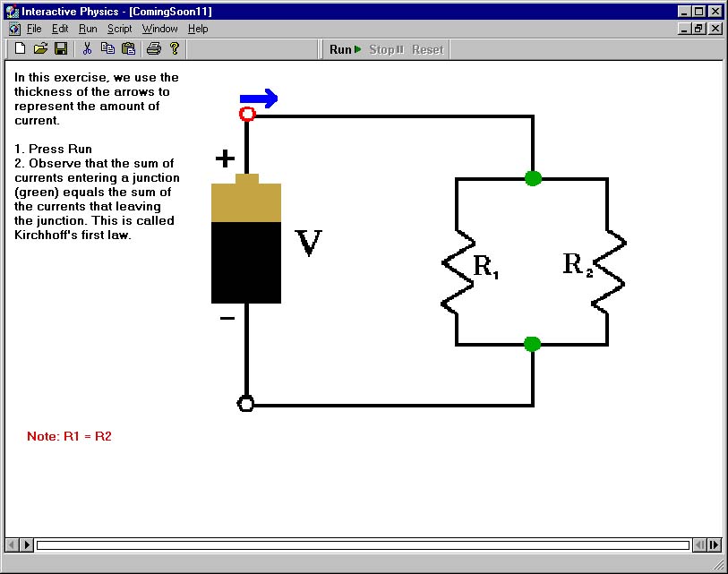Click the Stop button
This screenshot has height=574, width=728.
386,49
